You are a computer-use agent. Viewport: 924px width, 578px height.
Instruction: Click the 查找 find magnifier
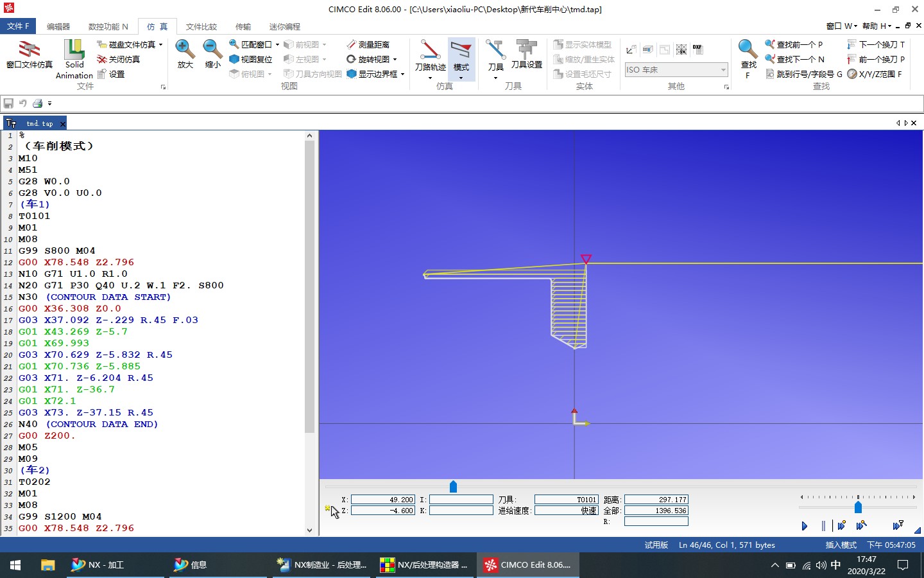click(748, 49)
